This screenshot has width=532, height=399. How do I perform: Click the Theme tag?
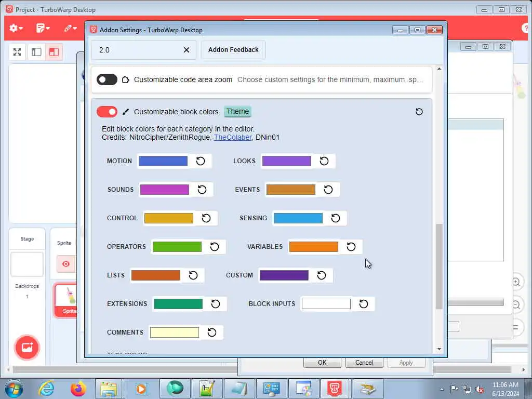pyautogui.click(x=237, y=112)
